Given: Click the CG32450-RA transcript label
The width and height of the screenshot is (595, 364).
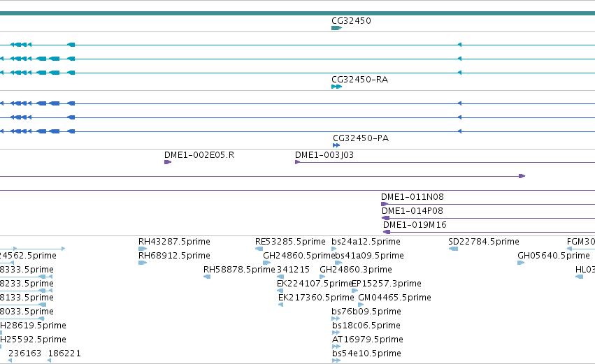Looking at the screenshot, I should tap(360, 80).
